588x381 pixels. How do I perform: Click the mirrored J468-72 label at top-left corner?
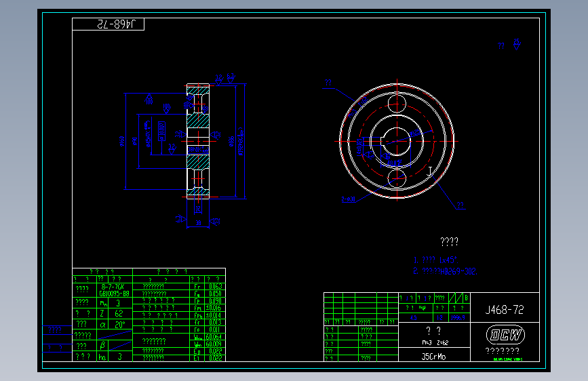point(115,24)
